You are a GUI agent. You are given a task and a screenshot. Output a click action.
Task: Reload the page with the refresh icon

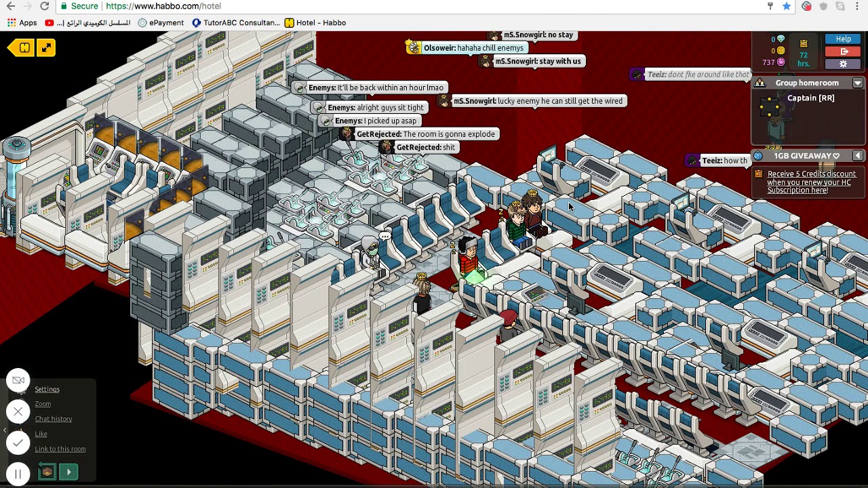[45, 6]
